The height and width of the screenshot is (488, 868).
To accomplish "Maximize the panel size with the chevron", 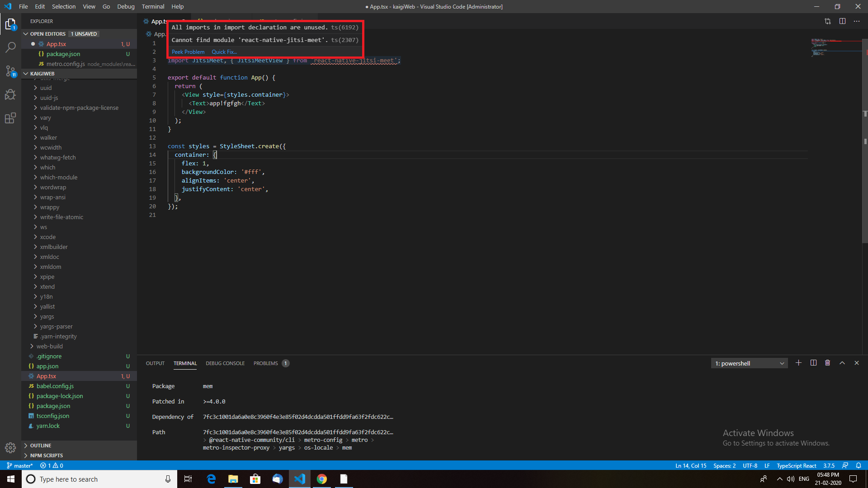I will [842, 363].
